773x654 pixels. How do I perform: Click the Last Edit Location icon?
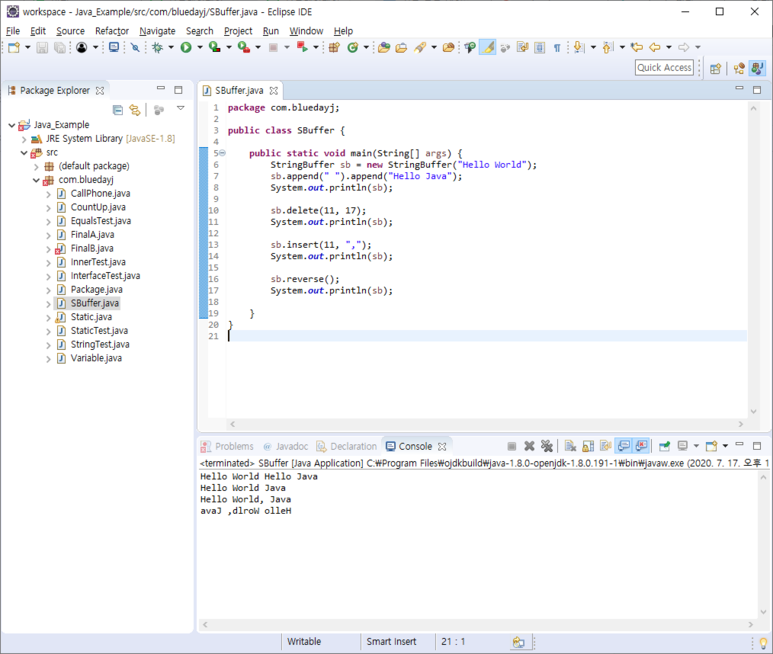(x=637, y=47)
